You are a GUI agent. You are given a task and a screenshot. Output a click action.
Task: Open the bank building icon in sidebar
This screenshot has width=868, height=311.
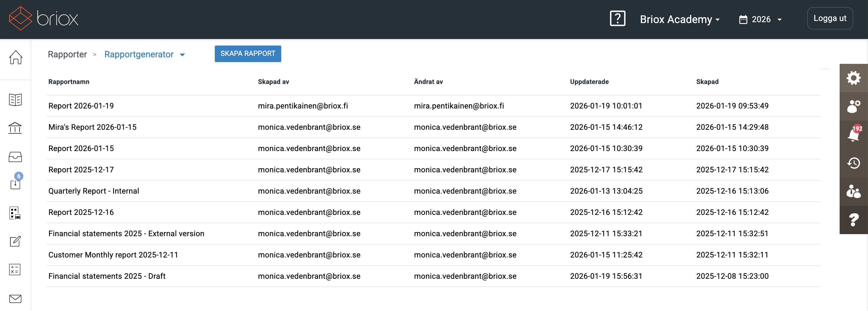(x=15, y=128)
